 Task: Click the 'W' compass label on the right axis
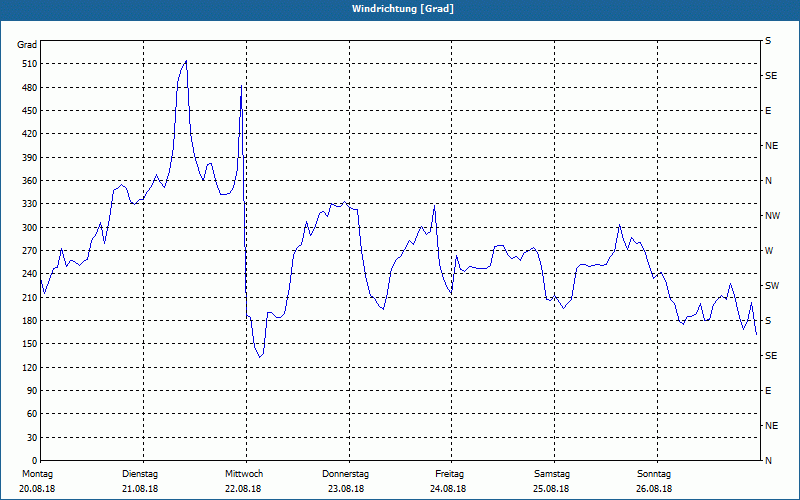[x=769, y=251]
